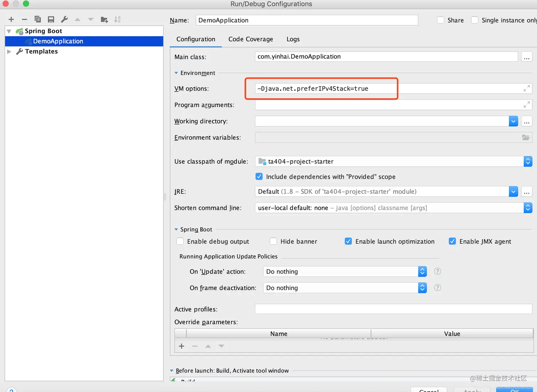Add an override parameter with plus icon
The image size is (537, 392).
click(x=181, y=346)
